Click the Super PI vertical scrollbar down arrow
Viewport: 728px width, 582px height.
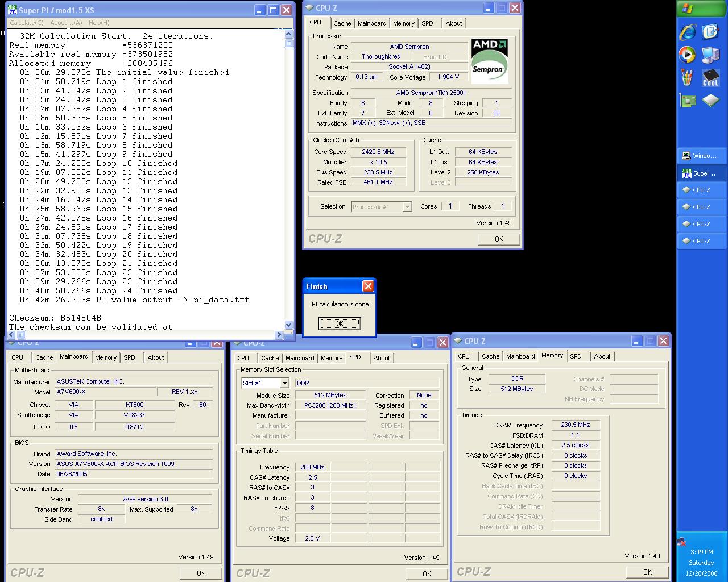point(288,325)
